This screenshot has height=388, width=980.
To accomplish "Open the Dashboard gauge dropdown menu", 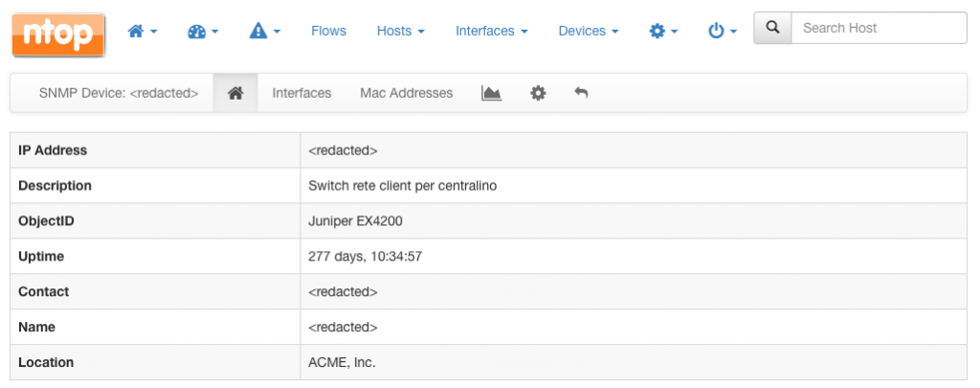I will tap(203, 31).
